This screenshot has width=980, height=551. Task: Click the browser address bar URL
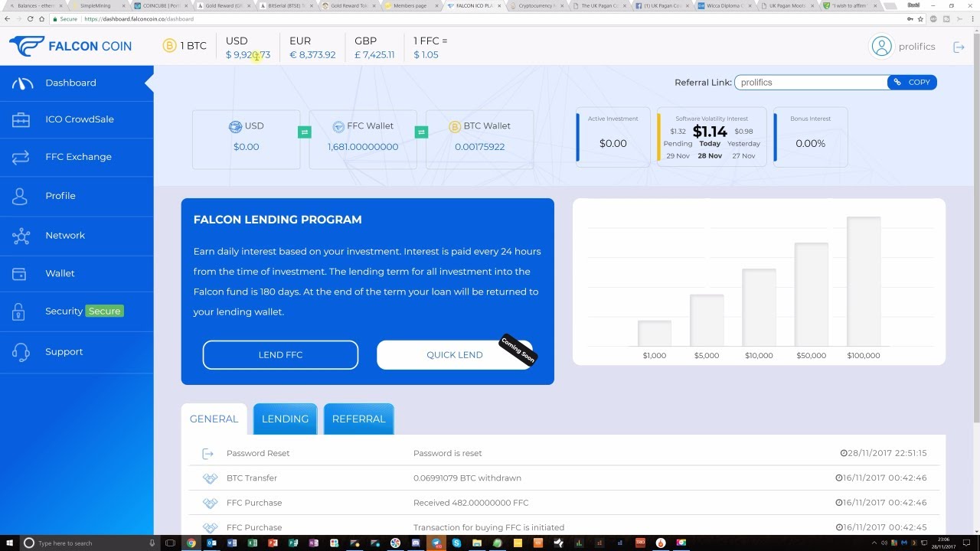click(x=139, y=19)
